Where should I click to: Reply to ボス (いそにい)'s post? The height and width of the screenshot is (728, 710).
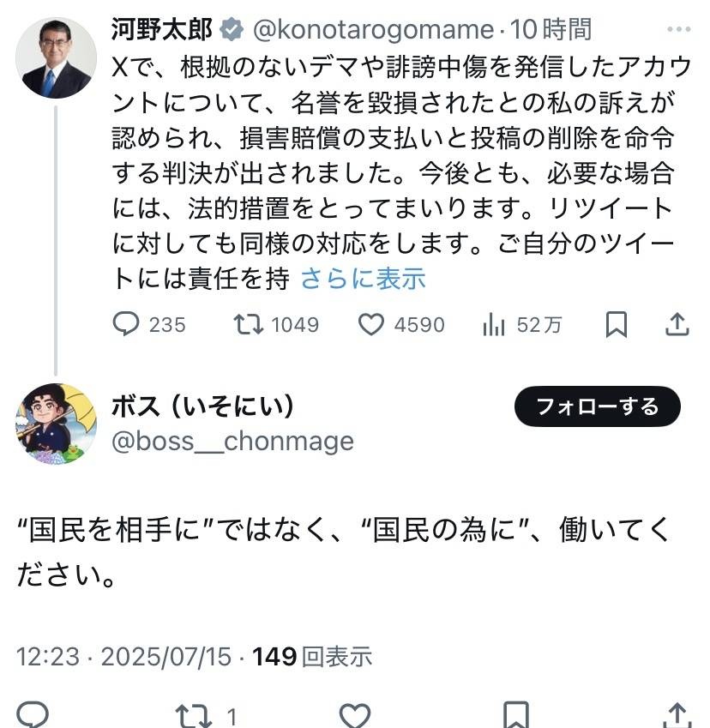click(x=33, y=715)
